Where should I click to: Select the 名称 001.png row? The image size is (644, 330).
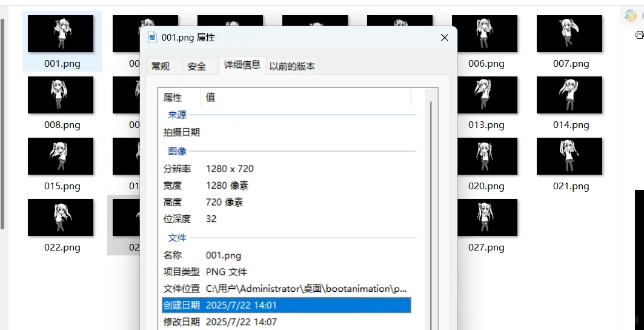pyautogui.click(x=287, y=255)
